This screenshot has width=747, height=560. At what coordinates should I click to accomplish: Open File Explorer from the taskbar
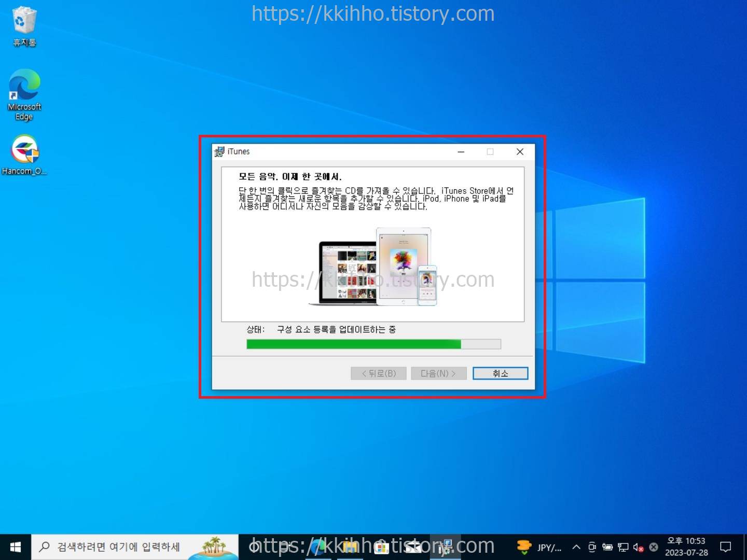350,547
